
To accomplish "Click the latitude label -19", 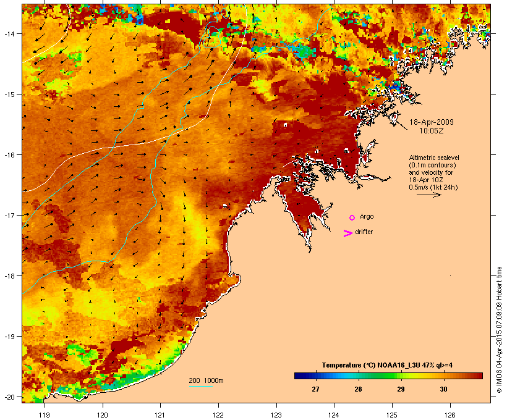I will pyautogui.click(x=9, y=337).
